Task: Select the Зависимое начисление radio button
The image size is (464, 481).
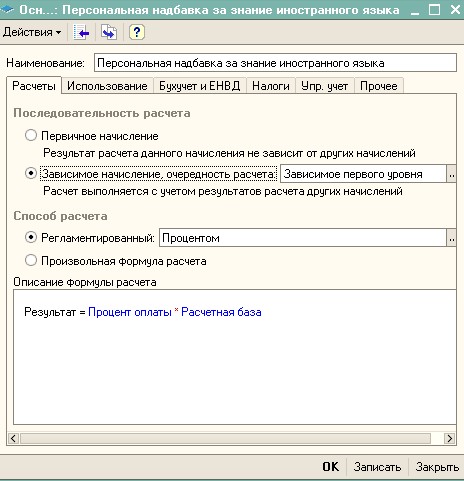Action: (31, 174)
